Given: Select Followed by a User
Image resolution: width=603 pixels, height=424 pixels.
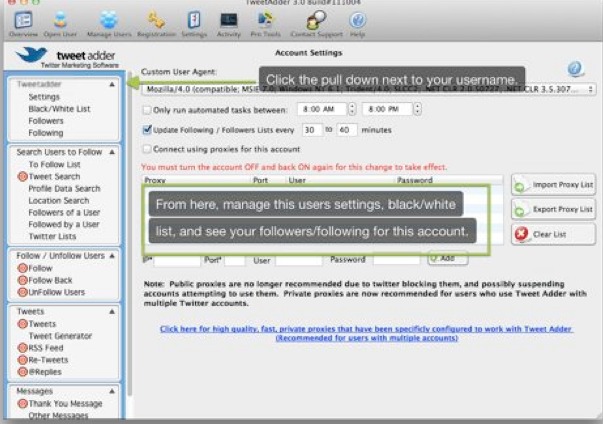Looking at the screenshot, I should pos(64,224).
